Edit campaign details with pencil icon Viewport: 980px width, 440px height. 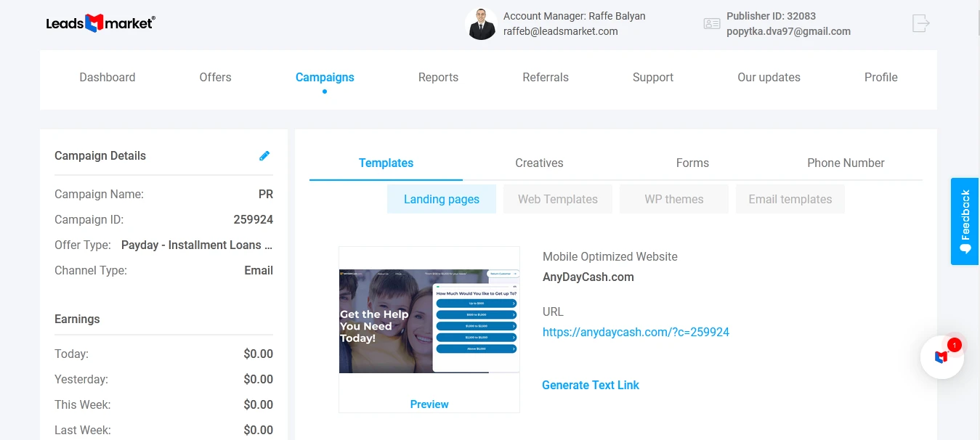[264, 155]
